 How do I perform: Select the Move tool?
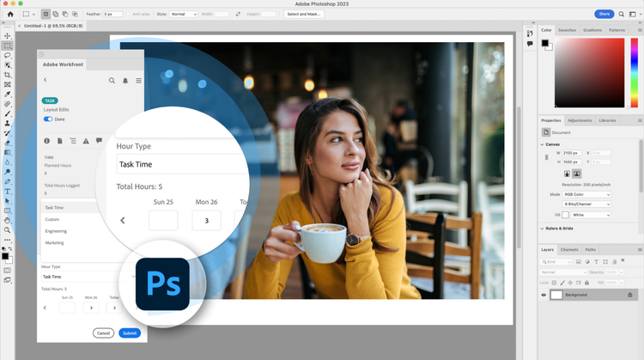click(8, 35)
